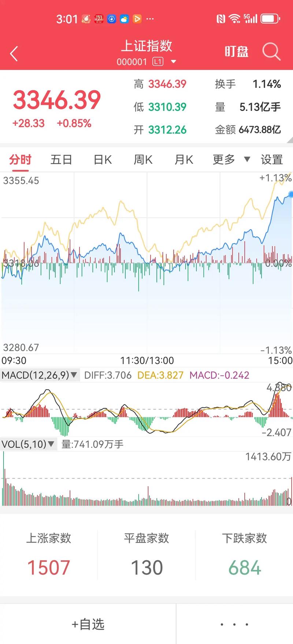Tap the battery indicator icon
293x644 pixels.
[270, 19]
